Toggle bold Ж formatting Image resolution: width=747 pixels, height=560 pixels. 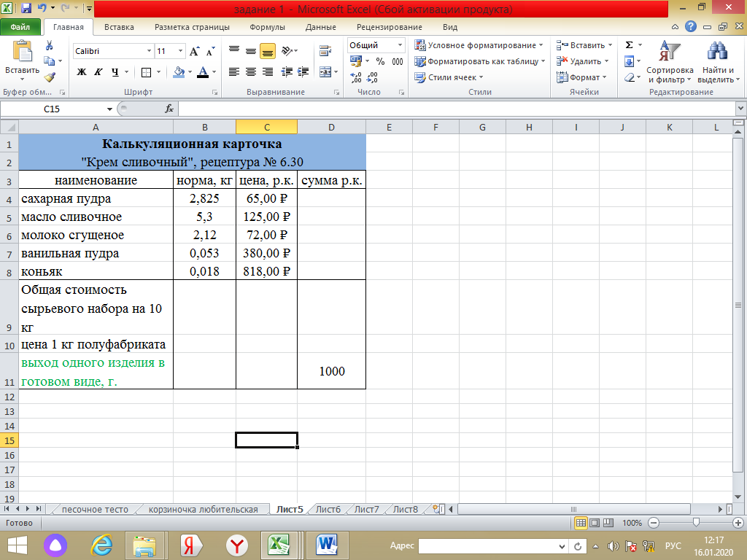click(x=82, y=72)
